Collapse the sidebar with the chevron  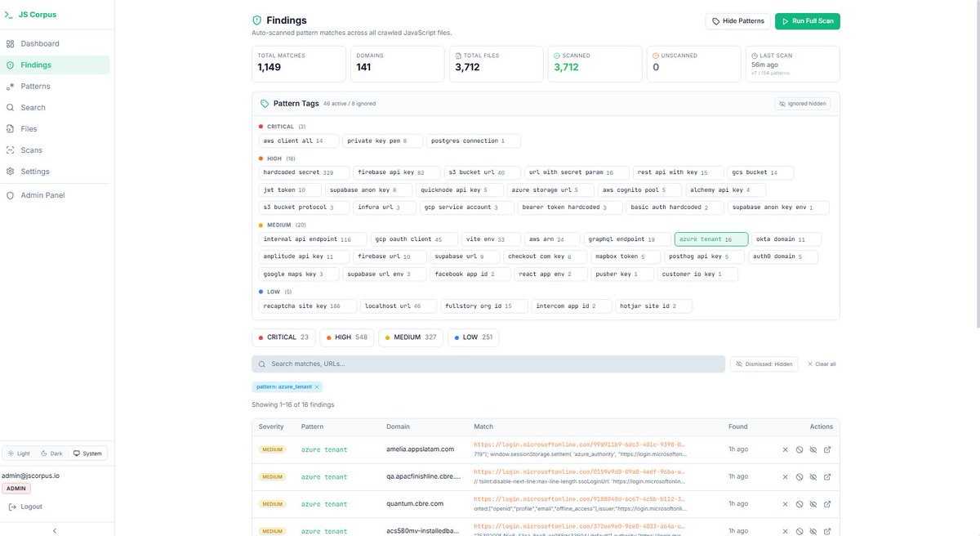pyautogui.click(x=55, y=530)
